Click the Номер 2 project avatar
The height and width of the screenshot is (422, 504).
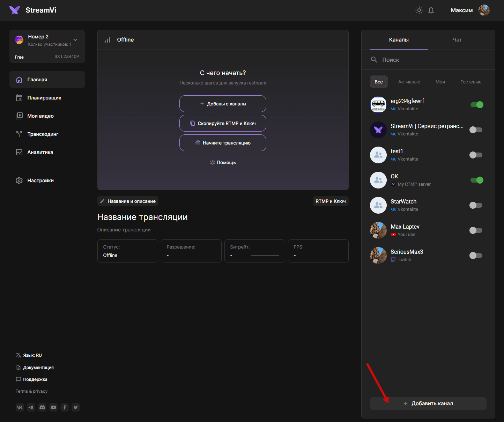19,40
